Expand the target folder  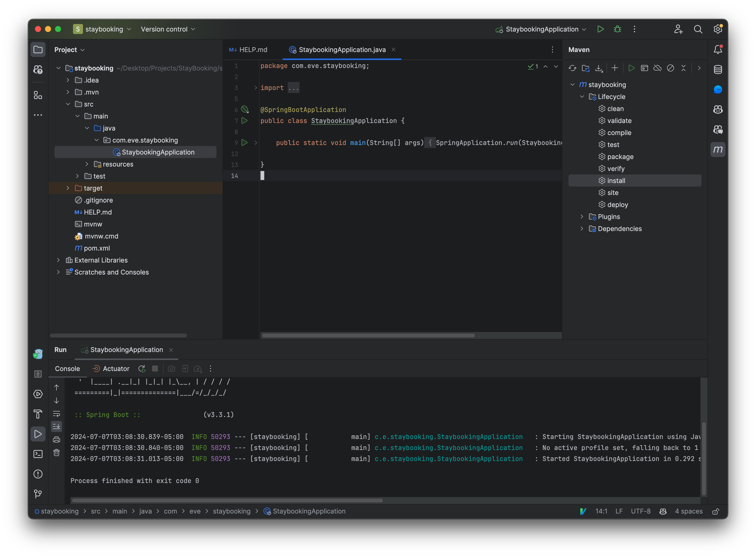(x=68, y=188)
